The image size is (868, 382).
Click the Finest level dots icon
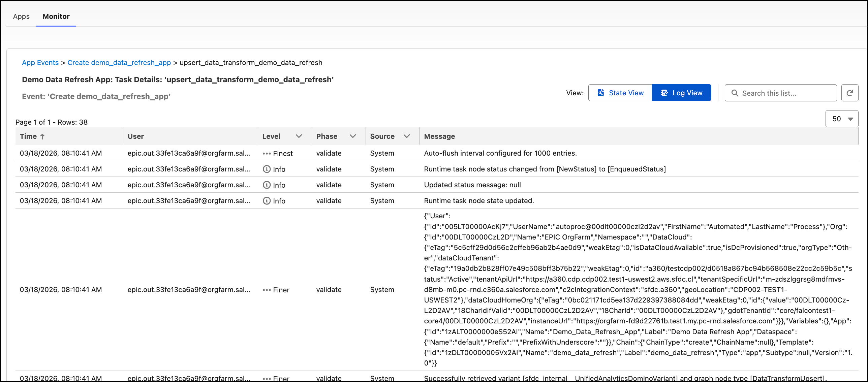pos(267,154)
